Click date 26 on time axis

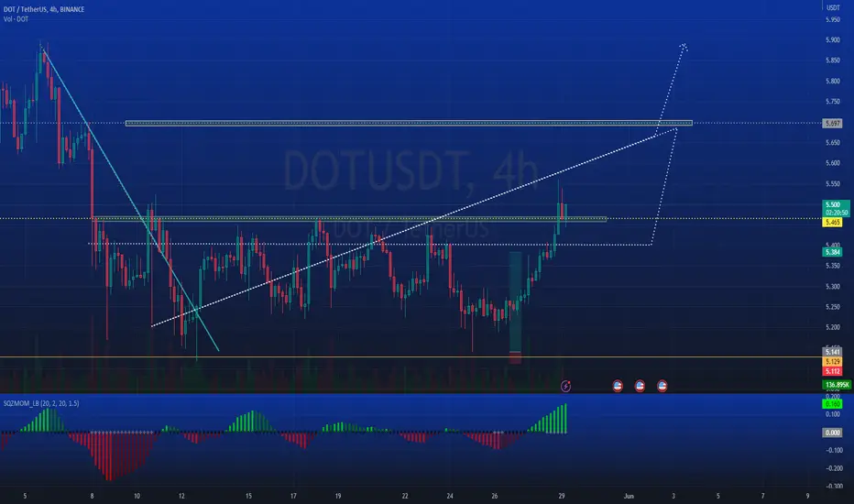pyautogui.click(x=495, y=496)
